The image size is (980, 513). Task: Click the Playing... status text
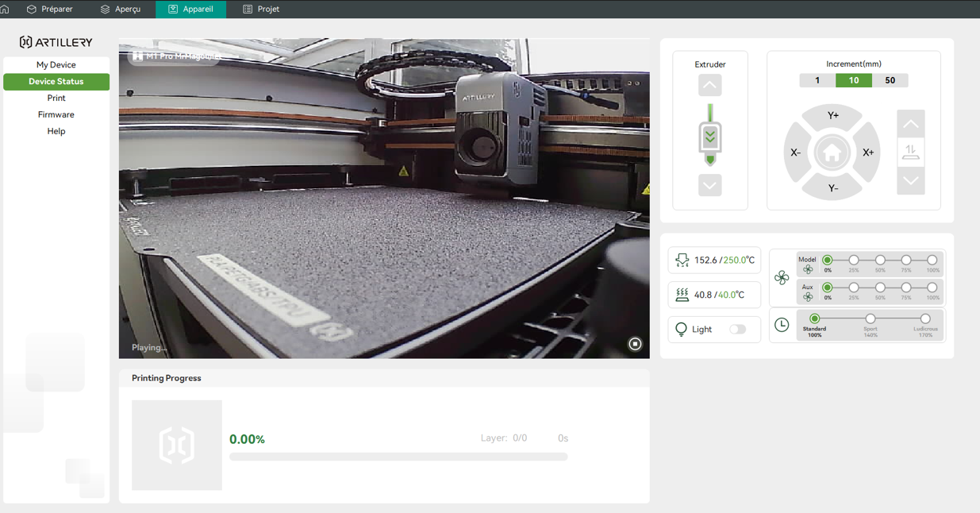pos(149,348)
